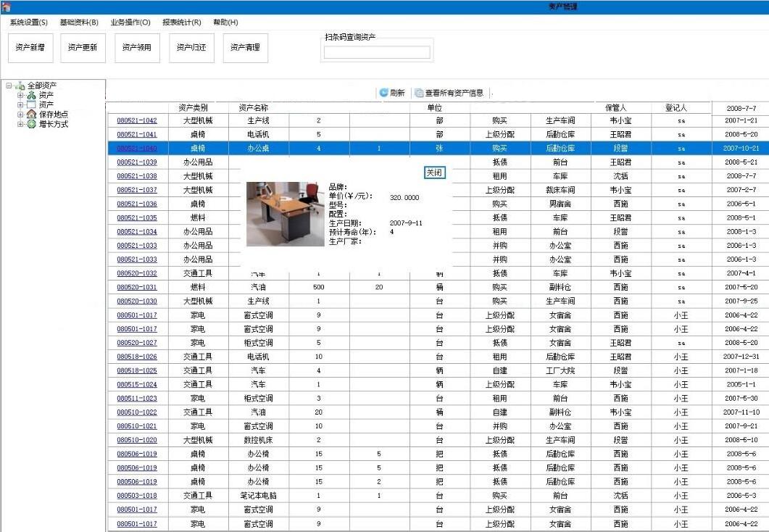Click the 查看所有资产信息 icon
Viewport: 769px width, 532px height.
419,92
